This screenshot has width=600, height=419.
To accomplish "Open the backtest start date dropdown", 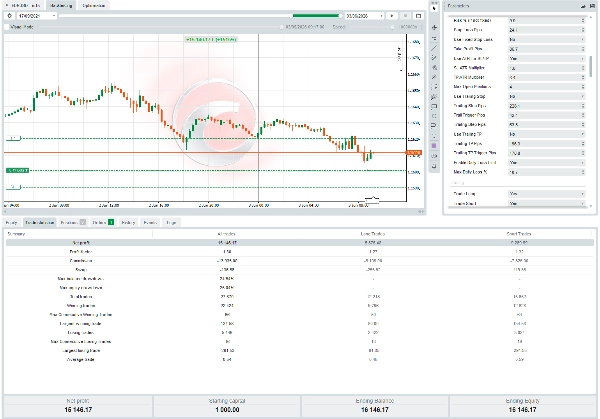I will pos(37,16).
